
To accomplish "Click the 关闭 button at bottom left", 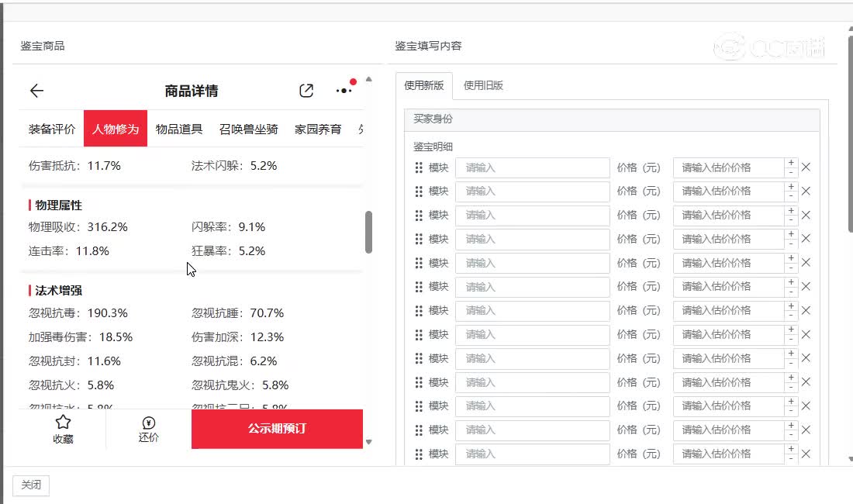I will click(31, 485).
